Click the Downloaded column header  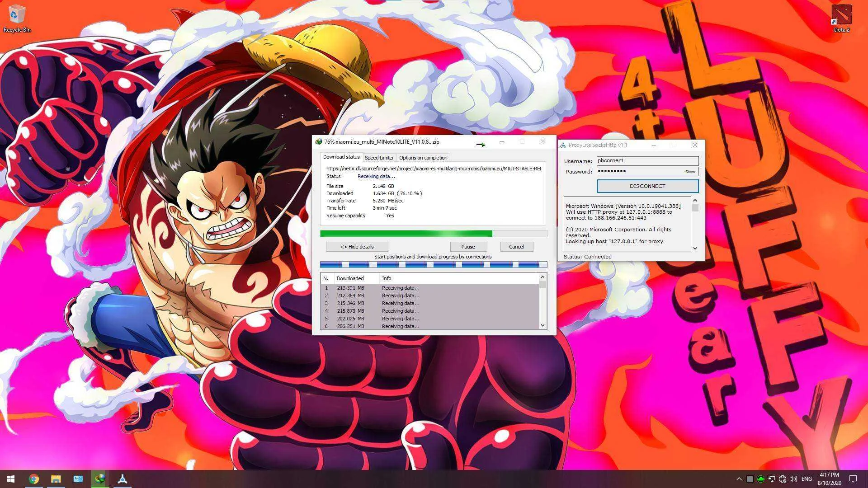(357, 278)
